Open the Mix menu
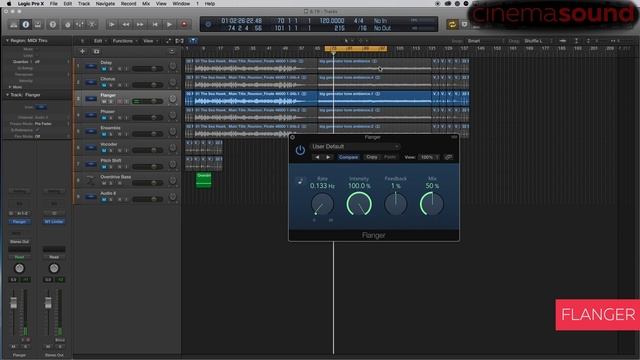640x360 pixels. 146,4
